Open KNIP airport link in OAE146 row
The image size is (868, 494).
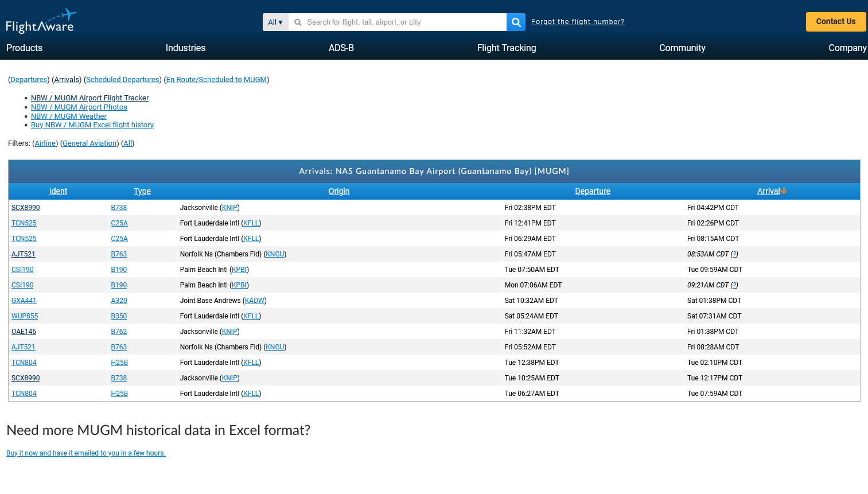229,332
